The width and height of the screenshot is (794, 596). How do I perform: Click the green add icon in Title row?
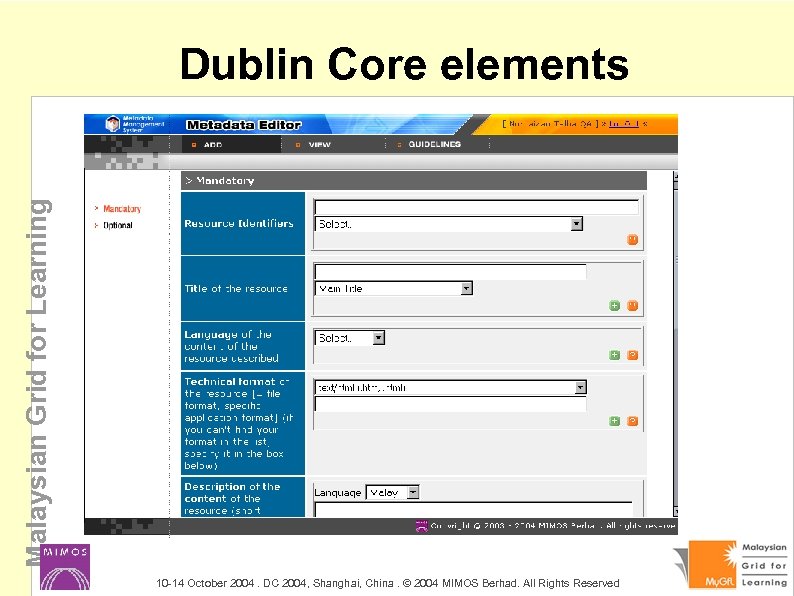coord(614,305)
